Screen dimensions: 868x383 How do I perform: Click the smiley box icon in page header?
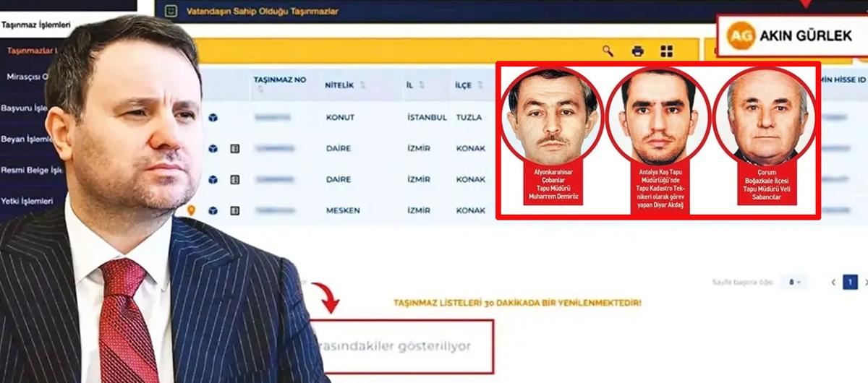click(x=171, y=11)
